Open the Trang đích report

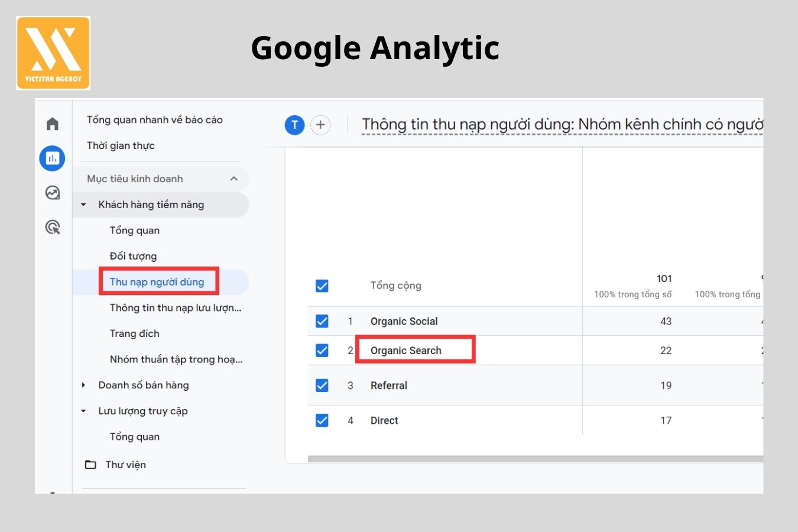135,333
